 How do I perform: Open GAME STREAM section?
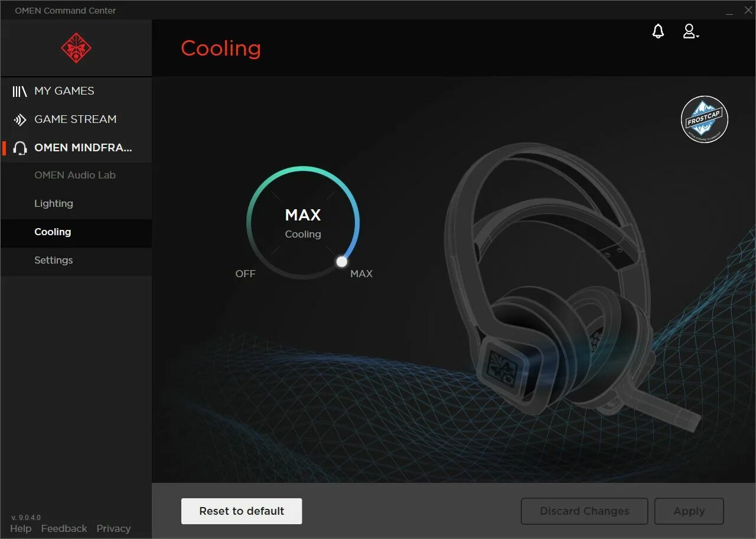coord(76,119)
